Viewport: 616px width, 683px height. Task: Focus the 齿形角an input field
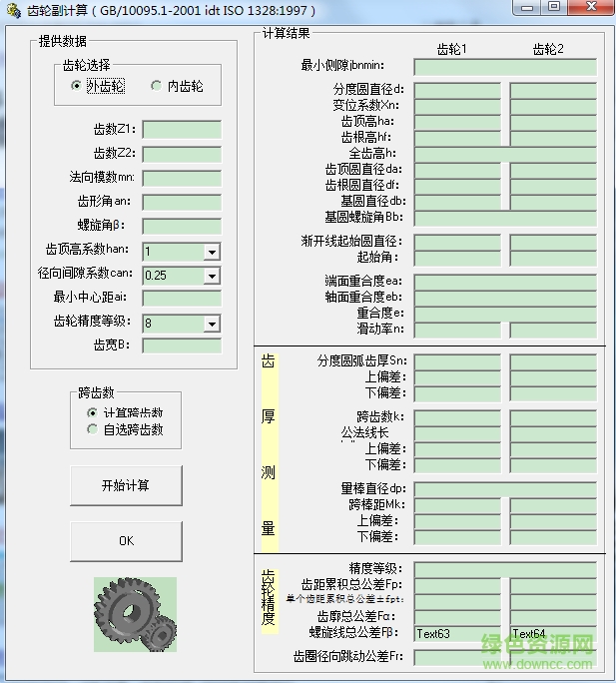(x=182, y=202)
